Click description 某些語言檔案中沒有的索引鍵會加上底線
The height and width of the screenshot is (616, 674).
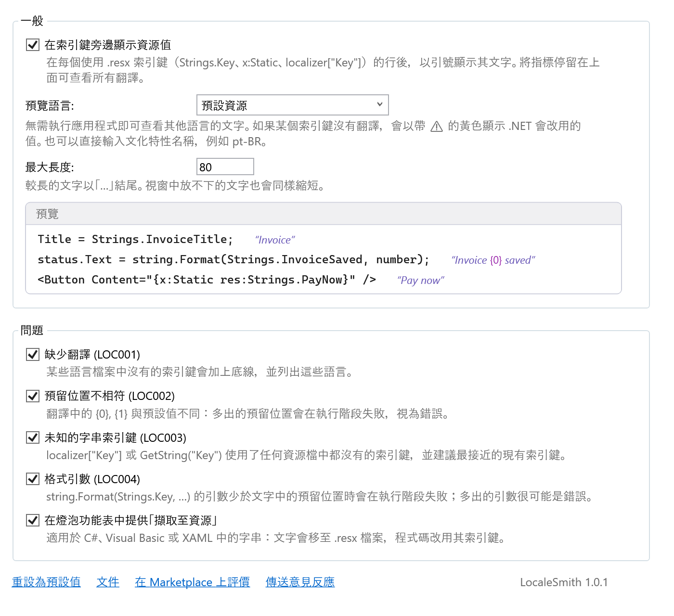(200, 372)
